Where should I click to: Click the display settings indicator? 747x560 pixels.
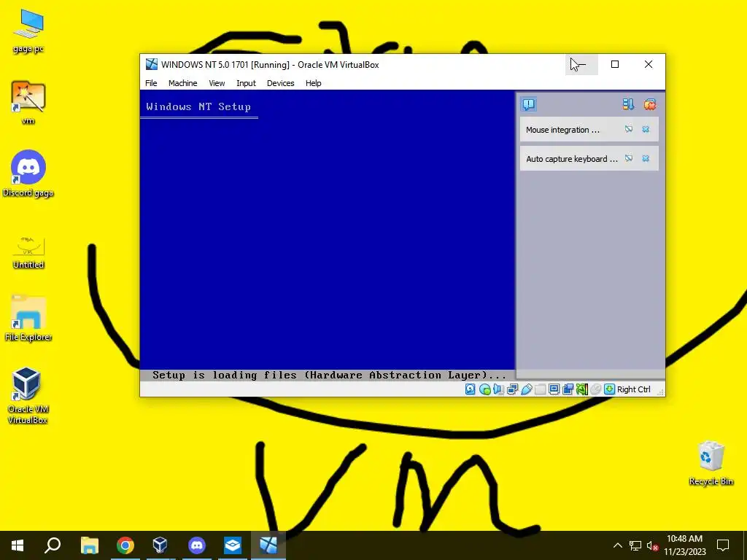point(554,389)
